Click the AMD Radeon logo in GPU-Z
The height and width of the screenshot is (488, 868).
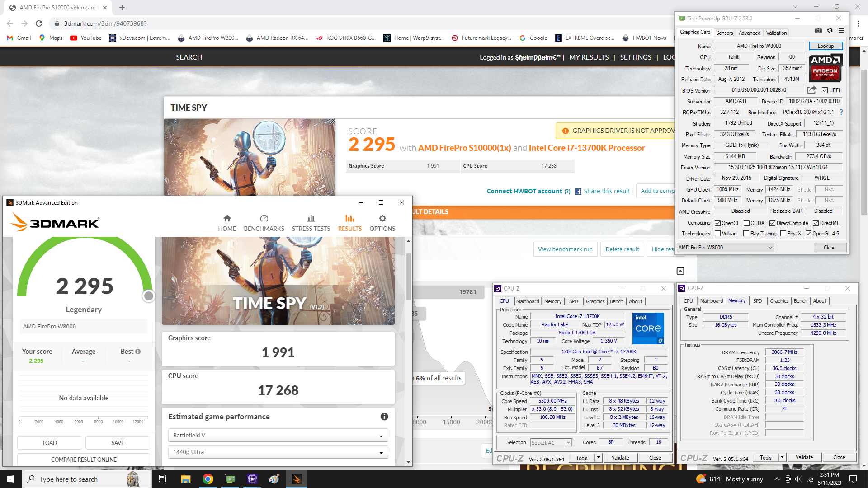click(825, 68)
